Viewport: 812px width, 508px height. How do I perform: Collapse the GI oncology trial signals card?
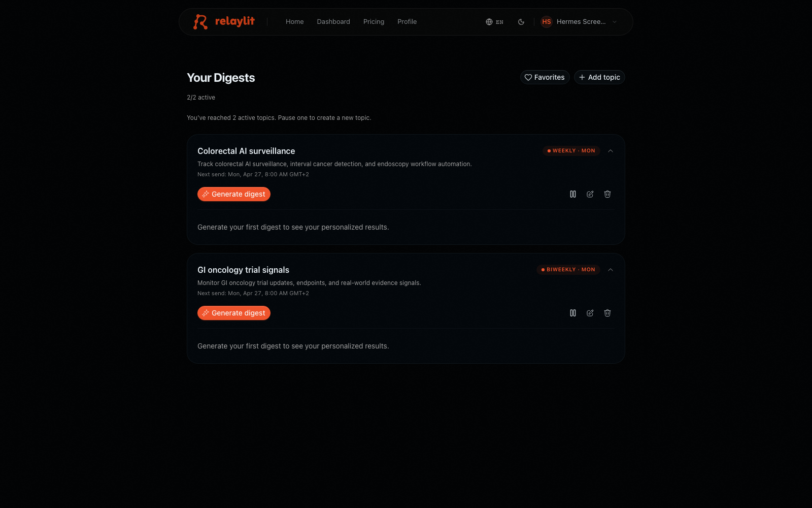tap(611, 270)
